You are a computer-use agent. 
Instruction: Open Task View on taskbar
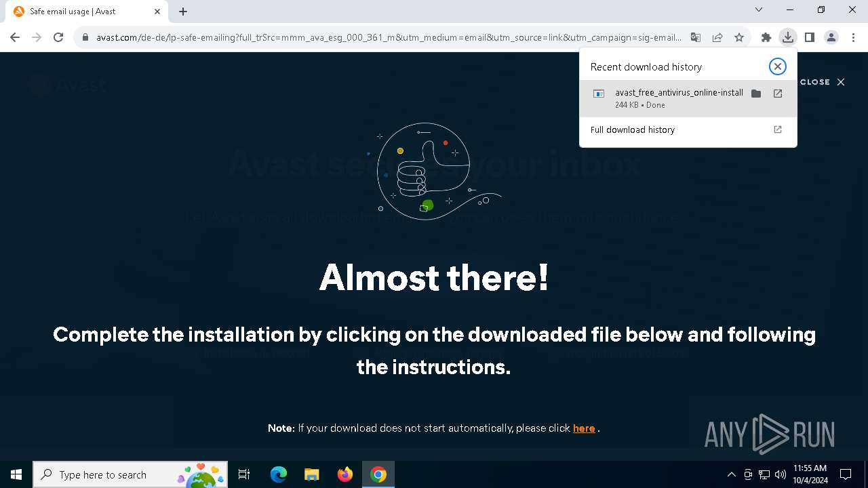244,474
